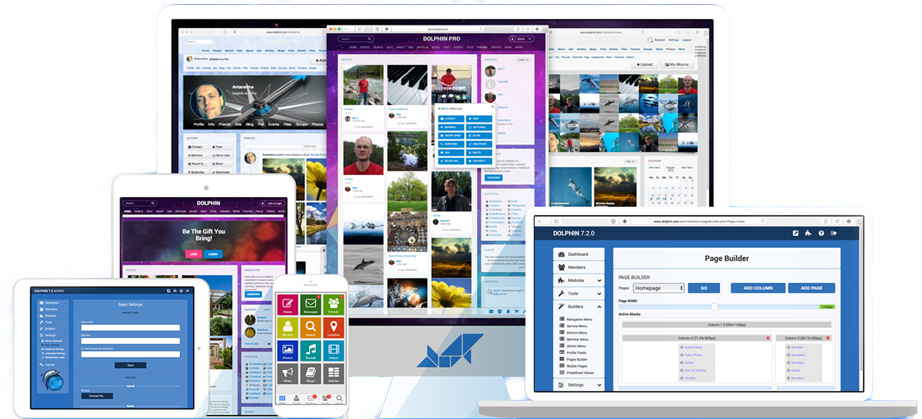
Task: Click pink JOIN button on the large tablet
Action: pyautogui.click(x=193, y=254)
